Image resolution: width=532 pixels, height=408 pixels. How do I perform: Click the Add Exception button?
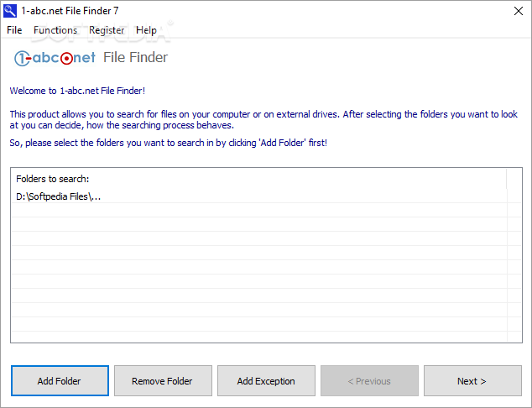tap(266, 381)
